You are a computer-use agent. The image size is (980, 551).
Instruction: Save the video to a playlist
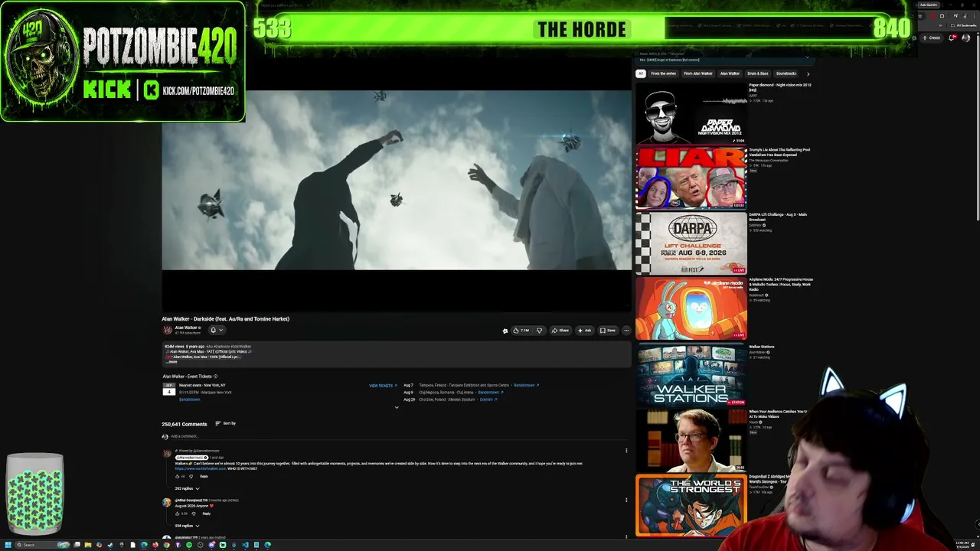pos(608,331)
